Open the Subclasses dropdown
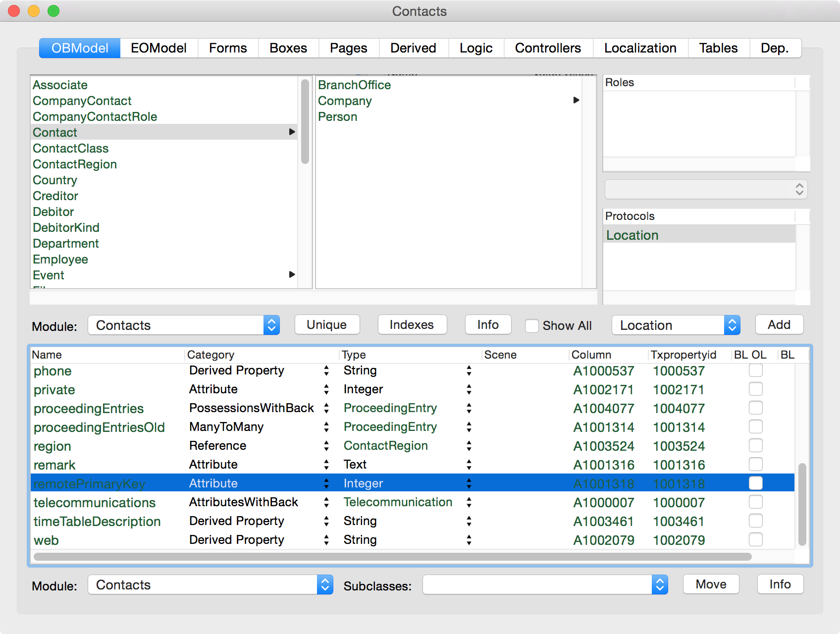The image size is (840, 634). click(545, 585)
